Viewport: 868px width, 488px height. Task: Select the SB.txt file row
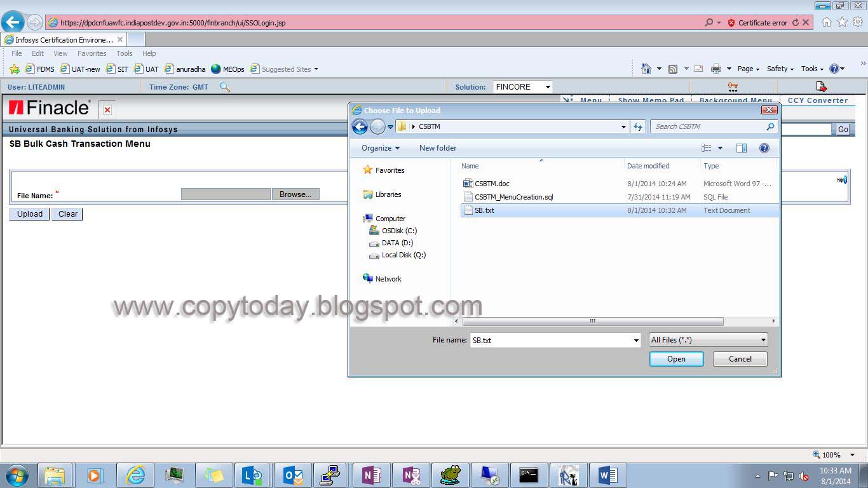pyautogui.click(x=620, y=210)
